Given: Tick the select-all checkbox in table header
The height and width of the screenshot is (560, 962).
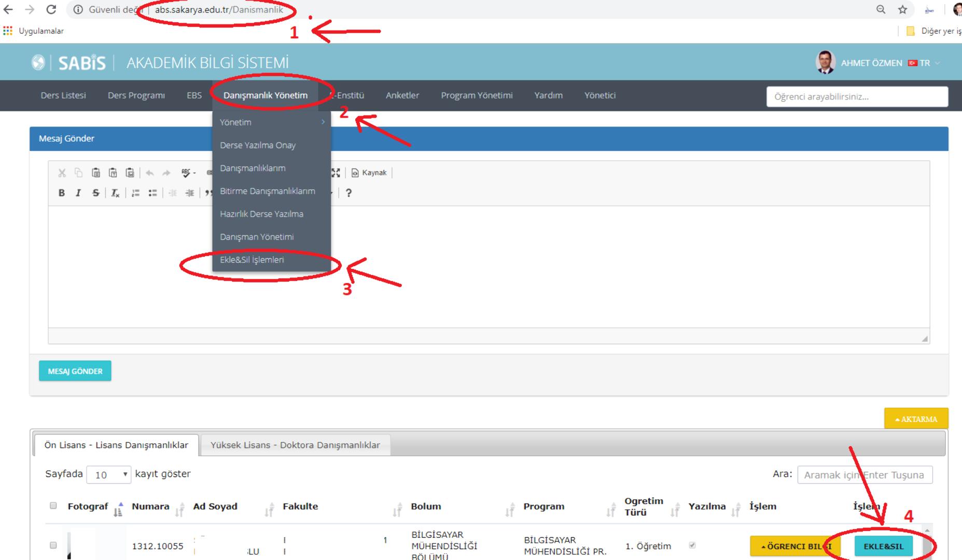Looking at the screenshot, I should [x=53, y=506].
